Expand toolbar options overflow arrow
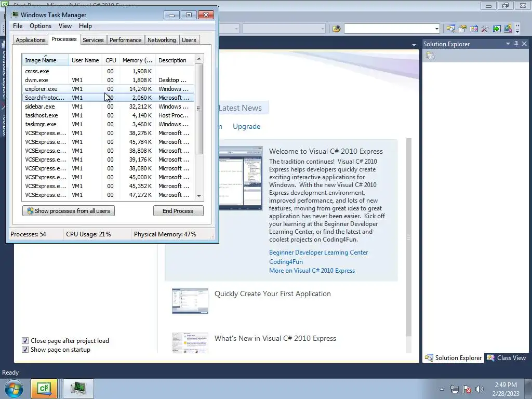The width and height of the screenshot is (532, 399). (x=517, y=29)
